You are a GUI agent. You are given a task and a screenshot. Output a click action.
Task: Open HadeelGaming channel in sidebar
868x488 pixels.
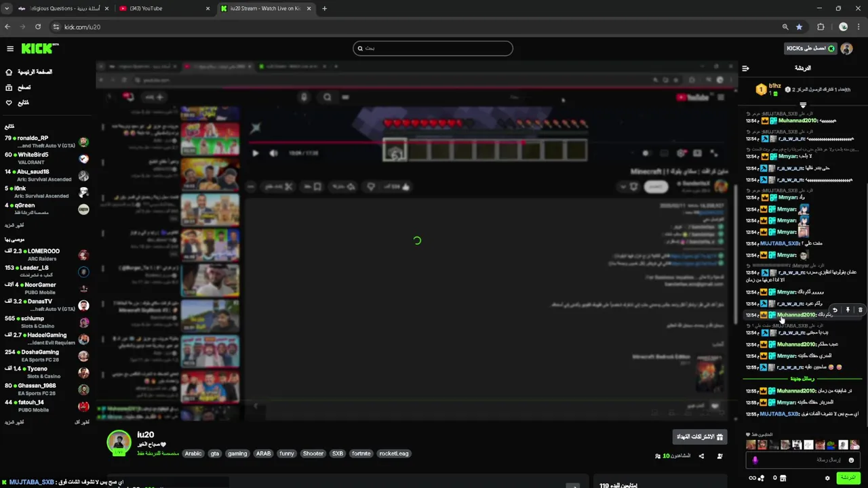(x=47, y=339)
